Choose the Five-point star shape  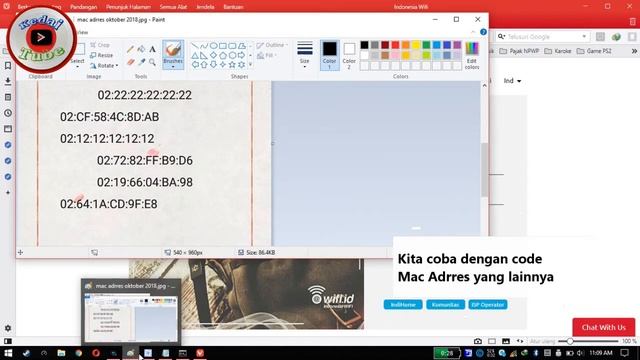coord(232,64)
